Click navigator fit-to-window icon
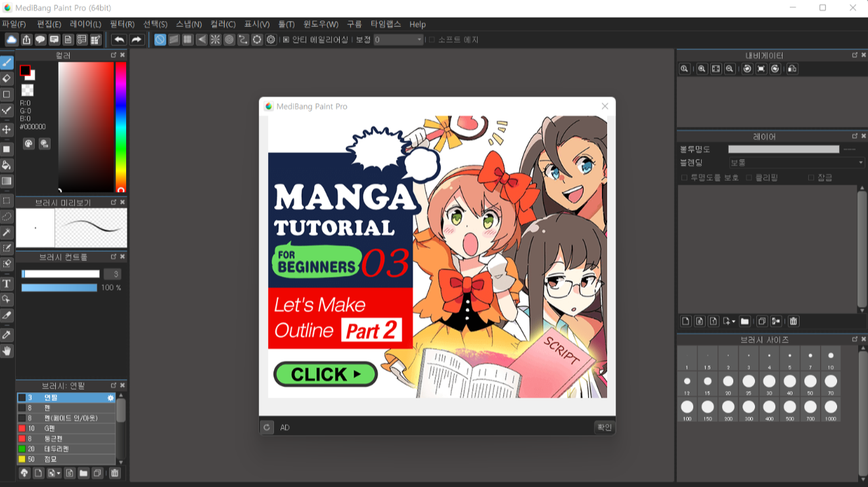The height and width of the screenshot is (487, 868). 716,68
